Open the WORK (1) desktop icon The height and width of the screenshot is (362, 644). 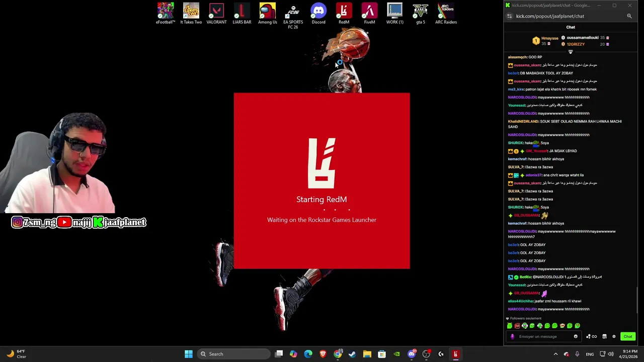(x=395, y=14)
